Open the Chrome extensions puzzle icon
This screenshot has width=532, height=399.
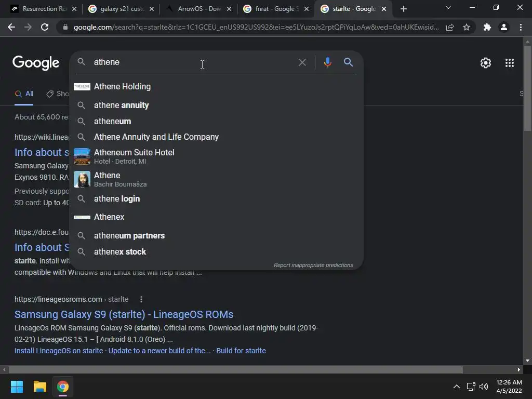[x=487, y=27]
